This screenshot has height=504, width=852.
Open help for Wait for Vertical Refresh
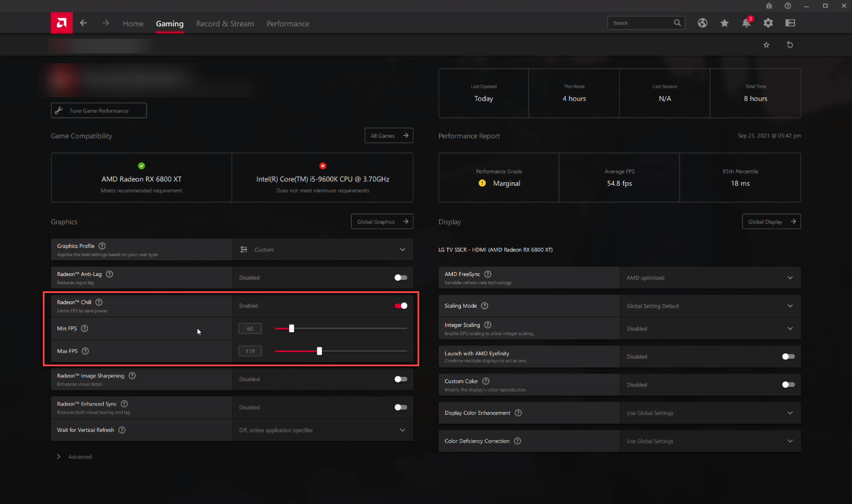(x=122, y=430)
